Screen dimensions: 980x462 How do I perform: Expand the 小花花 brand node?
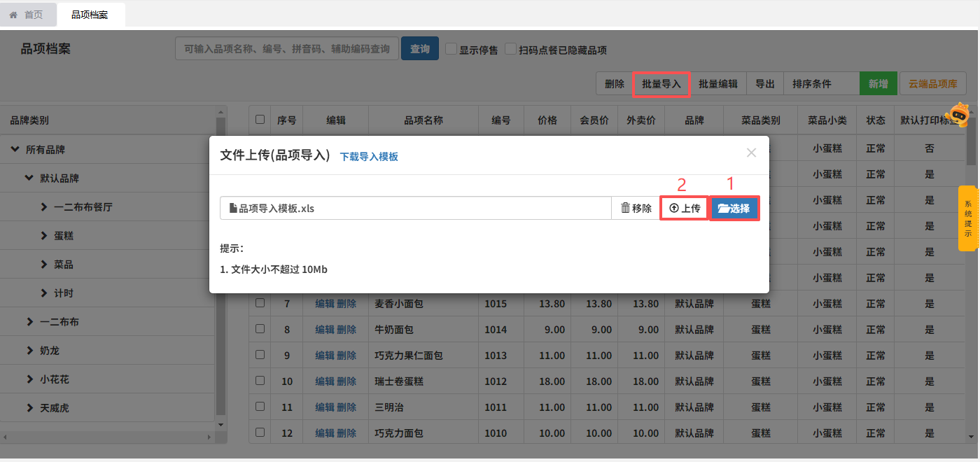pyautogui.click(x=30, y=379)
